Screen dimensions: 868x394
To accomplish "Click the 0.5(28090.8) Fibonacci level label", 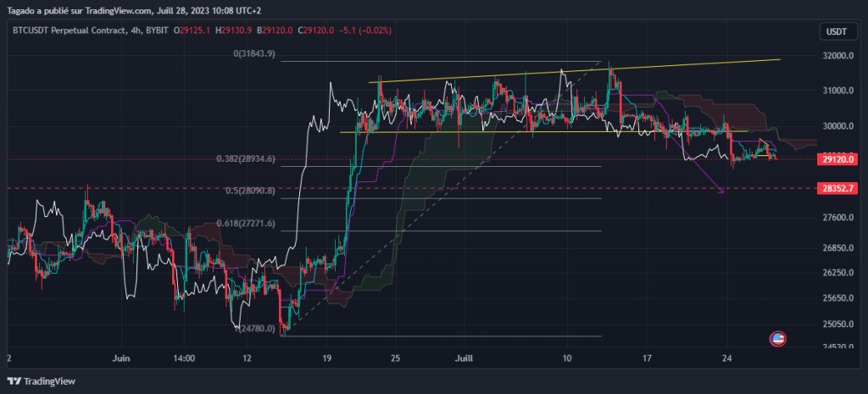I will [x=250, y=191].
